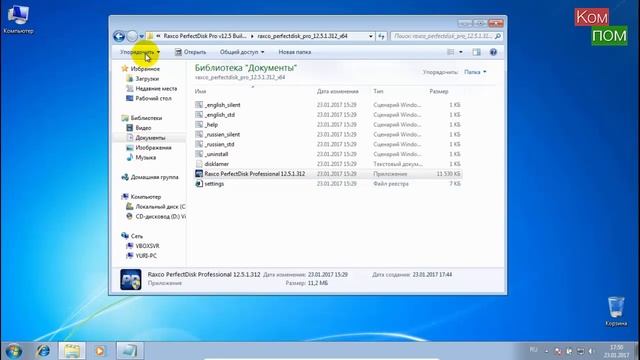This screenshot has width=640, height=360.
Task: Expand the view options dropdown arrow
Action: [x=461, y=52]
